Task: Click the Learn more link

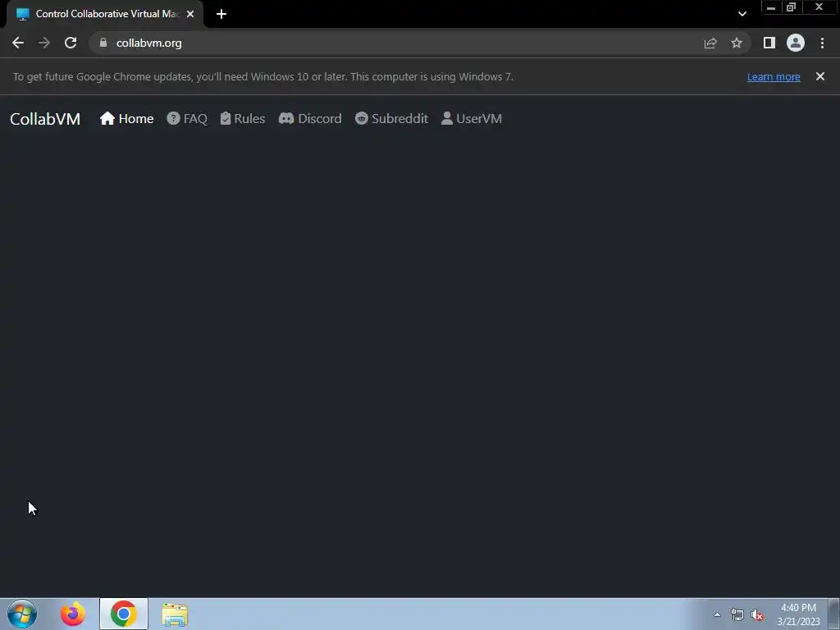Action: tap(774, 76)
